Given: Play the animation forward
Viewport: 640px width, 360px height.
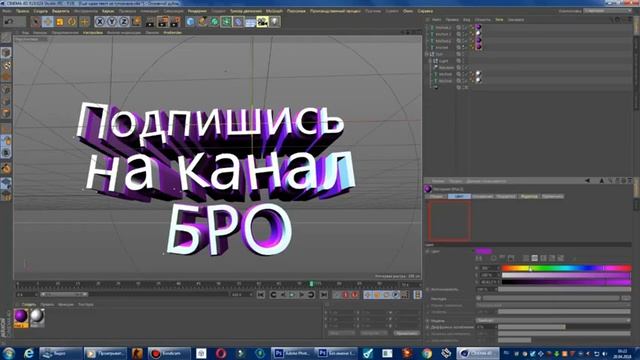Looking at the screenshot, I should click(292, 294).
